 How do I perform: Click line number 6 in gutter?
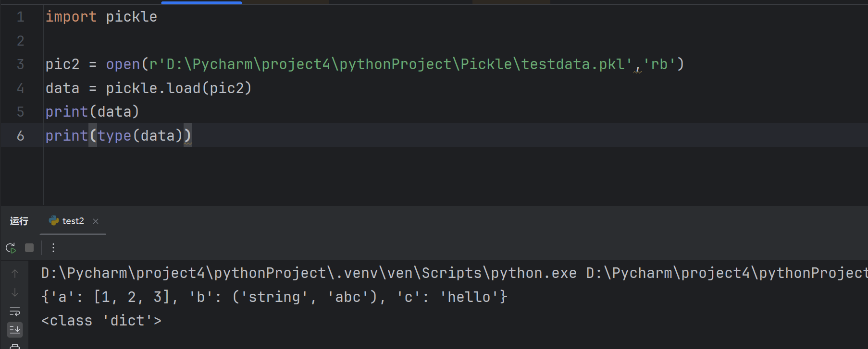21,136
